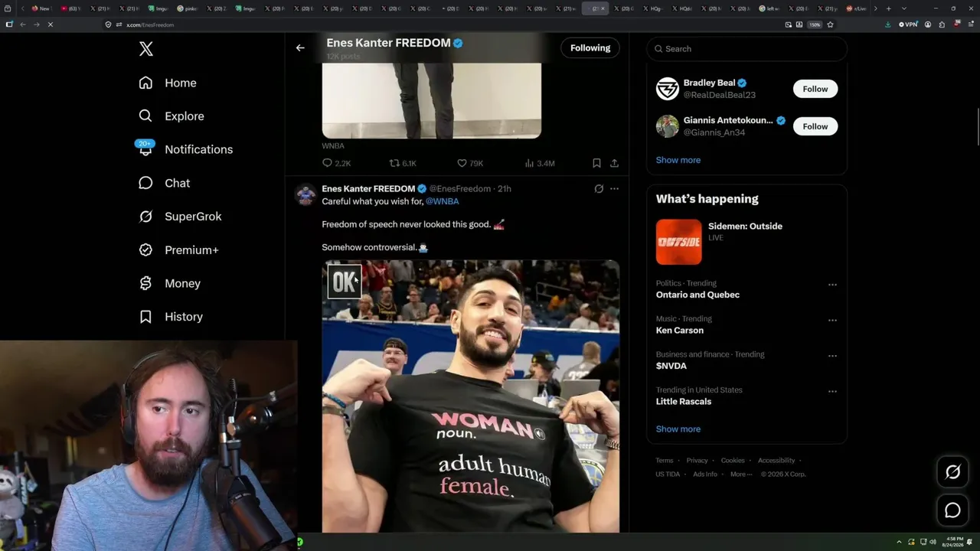980x551 pixels.
Task: View analytics of the 3.4M views post
Action: [x=539, y=163]
